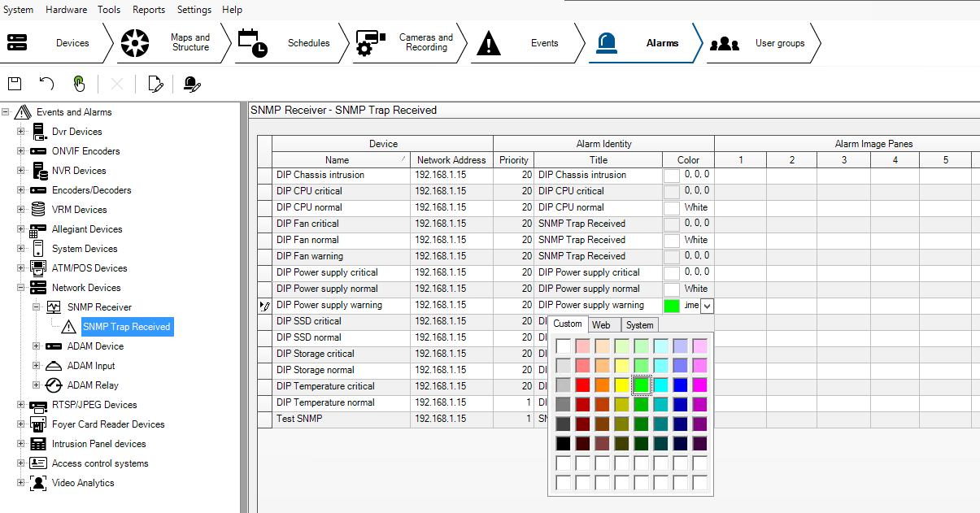Viewport: 980px width, 513px height.
Task: Click the document edit pencil icon
Action: coord(155,84)
